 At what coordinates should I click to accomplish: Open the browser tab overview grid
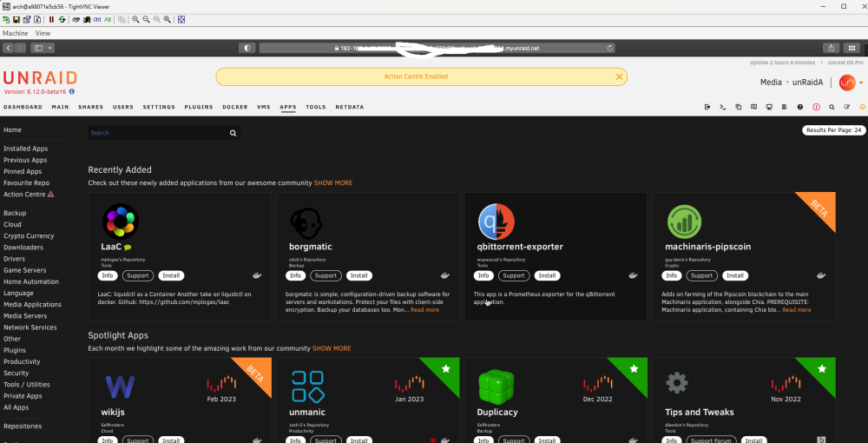click(x=852, y=48)
